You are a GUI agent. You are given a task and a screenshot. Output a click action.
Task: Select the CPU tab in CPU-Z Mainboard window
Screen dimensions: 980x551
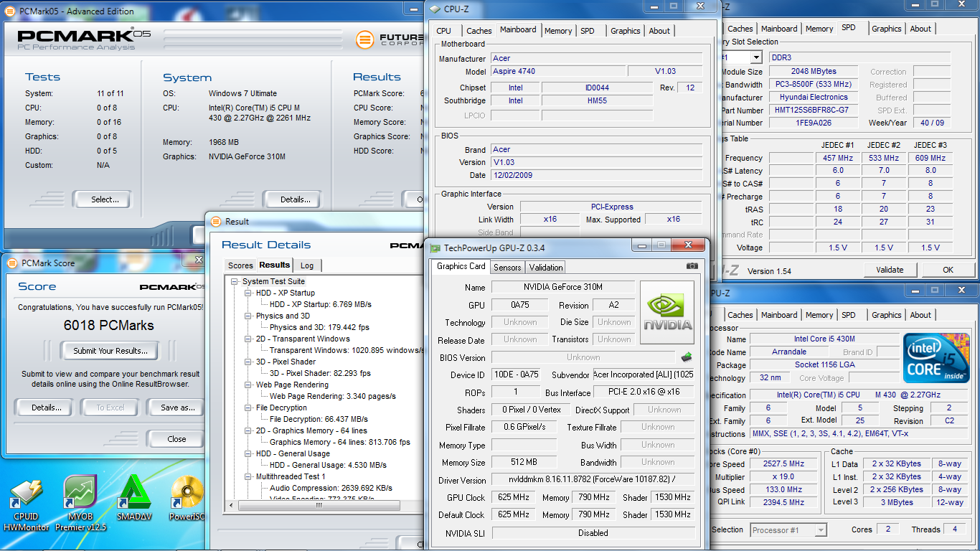444,31
